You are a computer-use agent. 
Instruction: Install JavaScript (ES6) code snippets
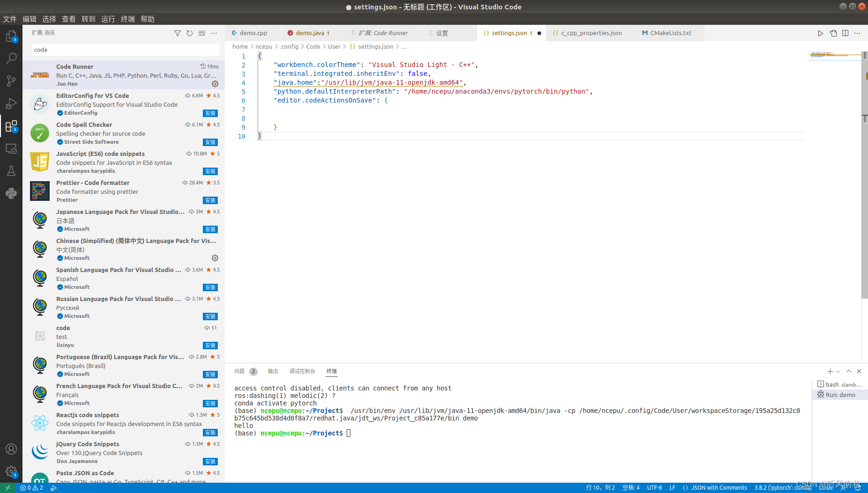[210, 171]
